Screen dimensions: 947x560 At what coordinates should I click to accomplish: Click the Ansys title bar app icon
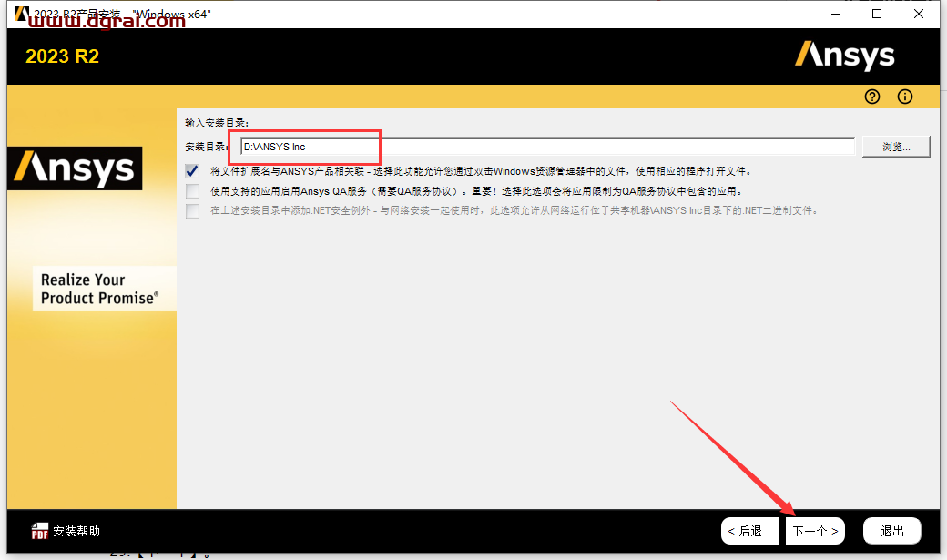coord(21,14)
